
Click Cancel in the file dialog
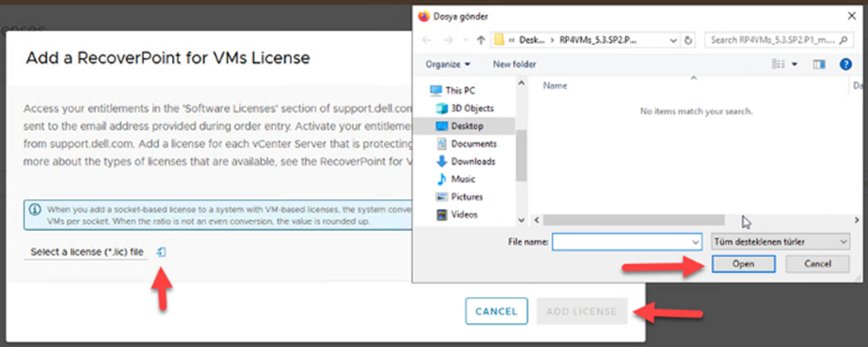[x=818, y=264]
